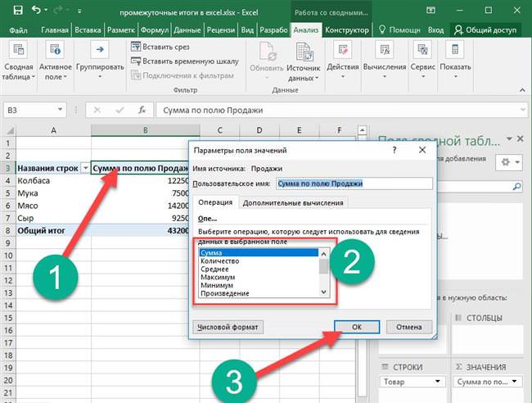Select the cell Общий итог
Viewport: 532px width, 403px height.
point(53,230)
